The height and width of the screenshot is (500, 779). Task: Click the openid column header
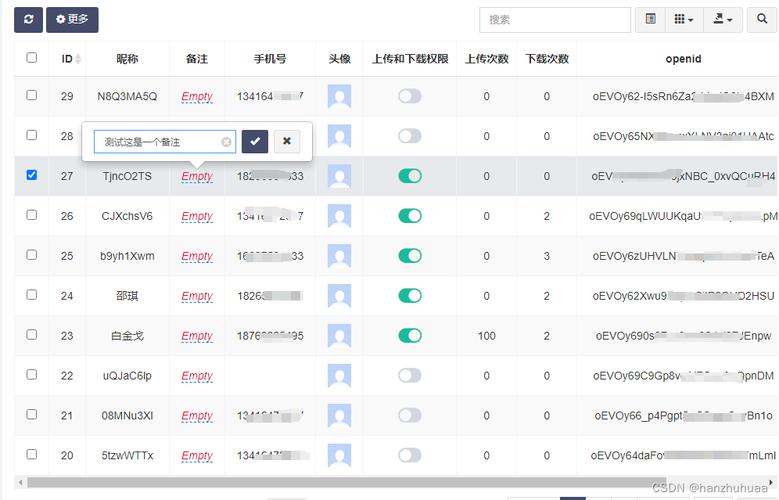coord(683,59)
